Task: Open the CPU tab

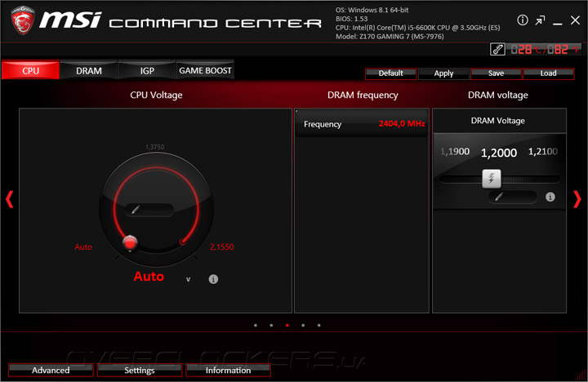Action: point(30,70)
